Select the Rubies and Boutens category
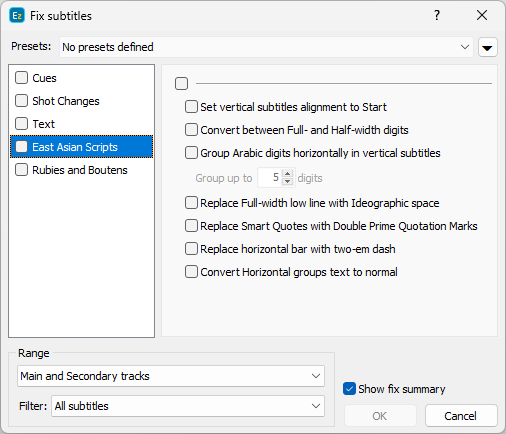 [80, 170]
